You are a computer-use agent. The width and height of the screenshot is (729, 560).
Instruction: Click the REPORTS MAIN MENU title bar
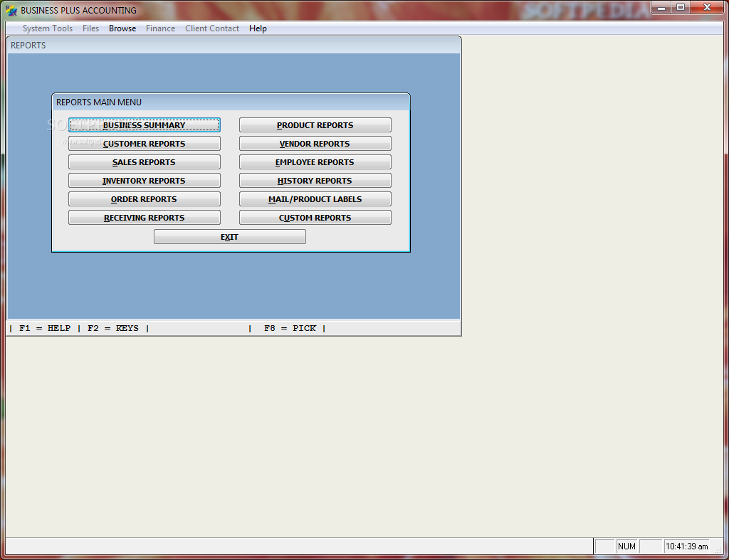(231, 102)
